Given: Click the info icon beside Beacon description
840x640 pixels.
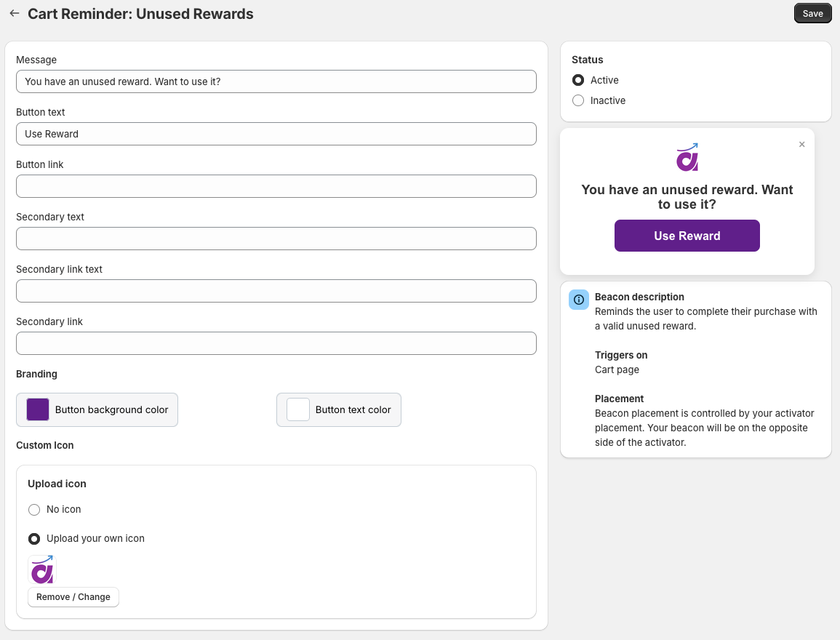Looking at the screenshot, I should [x=579, y=300].
